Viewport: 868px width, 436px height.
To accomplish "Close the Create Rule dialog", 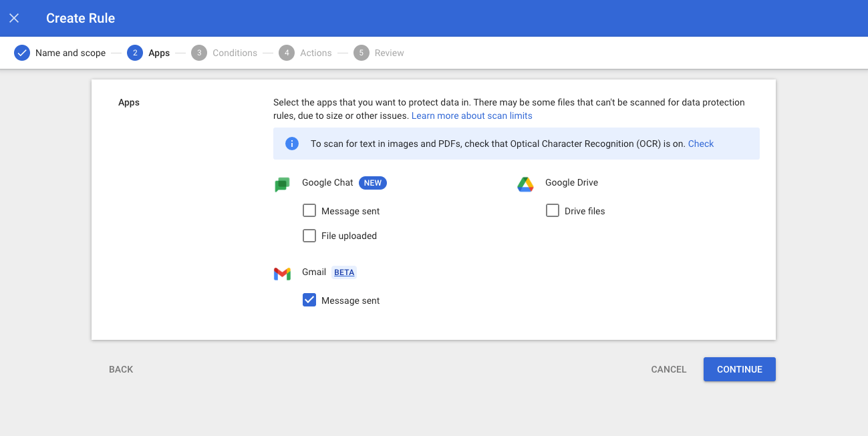I will (x=14, y=18).
